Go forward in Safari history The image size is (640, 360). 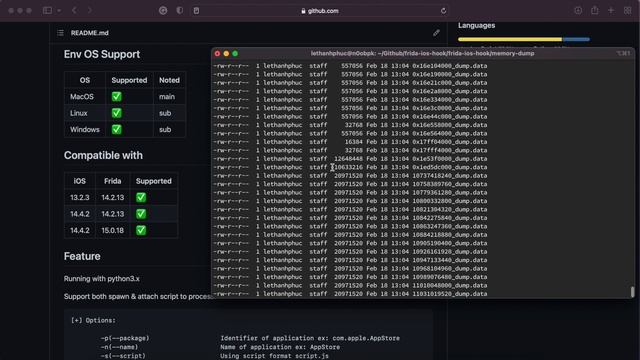[x=89, y=11]
